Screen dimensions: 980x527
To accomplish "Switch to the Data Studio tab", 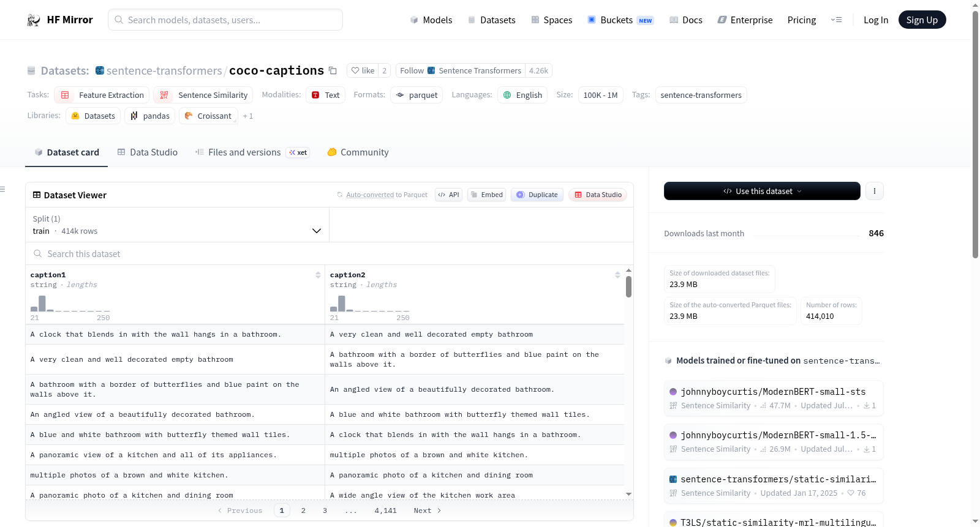I will point(148,152).
